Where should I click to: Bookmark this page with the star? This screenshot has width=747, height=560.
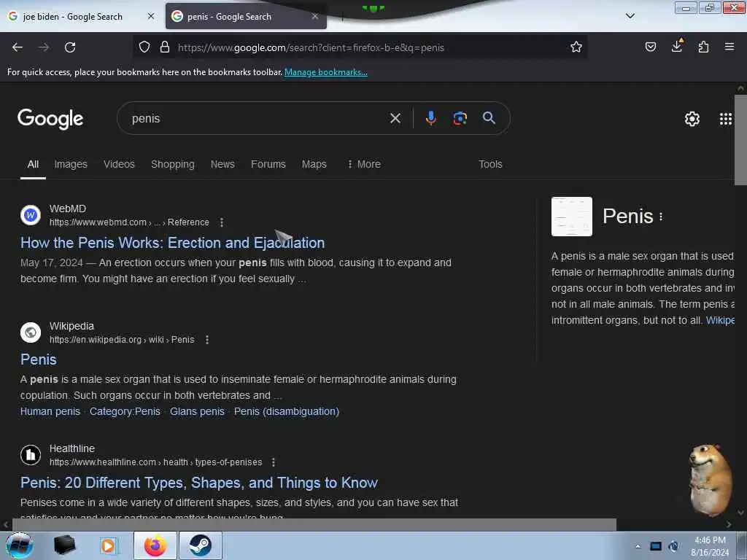pos(576,47)
